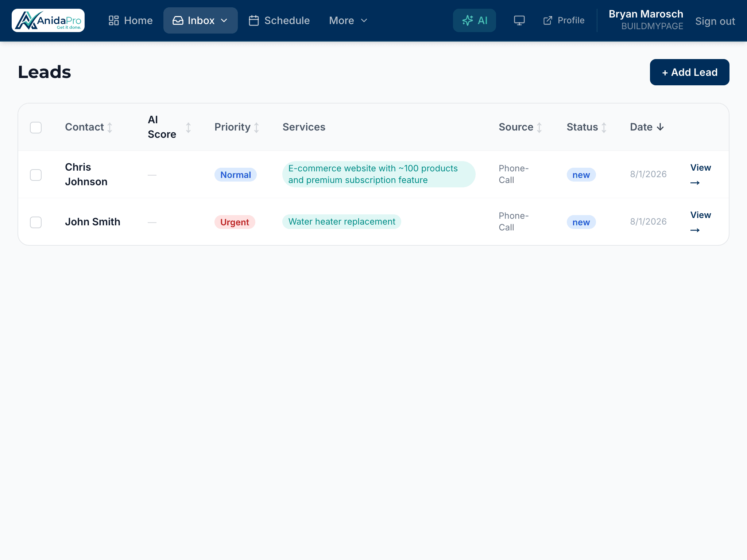View the John Smith lead
The height and width of the screenshot is (560, 747).
tap(700, 222)
